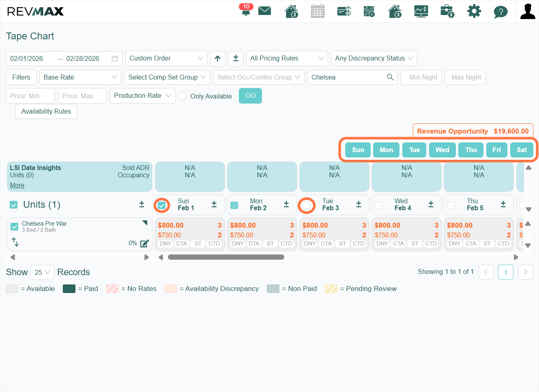Click the edit icon for Chelsea Pre War

coord(144,243)
